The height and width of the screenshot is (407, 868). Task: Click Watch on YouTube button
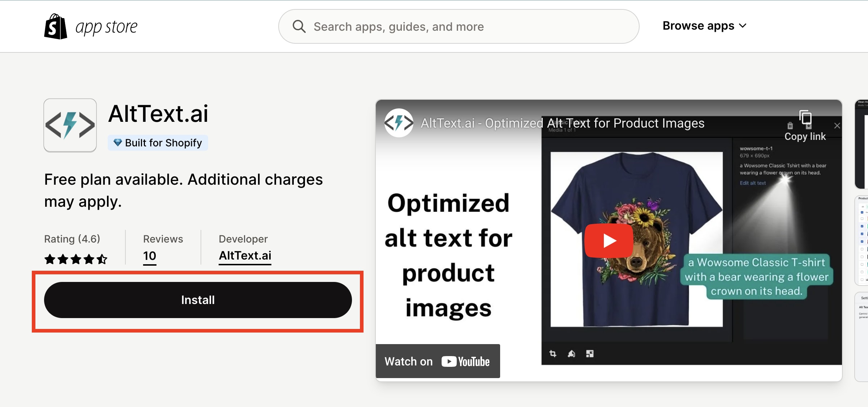438,361
